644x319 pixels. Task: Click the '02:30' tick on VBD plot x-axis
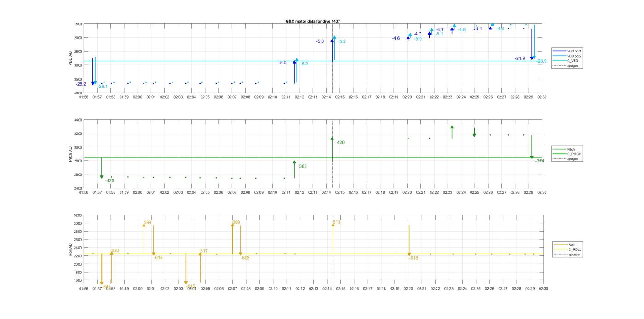coord(542,97)
